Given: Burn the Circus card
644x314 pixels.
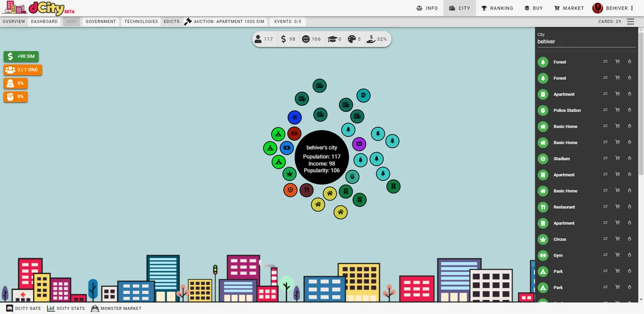Looking at the screenshot, I should coord(629,239).
